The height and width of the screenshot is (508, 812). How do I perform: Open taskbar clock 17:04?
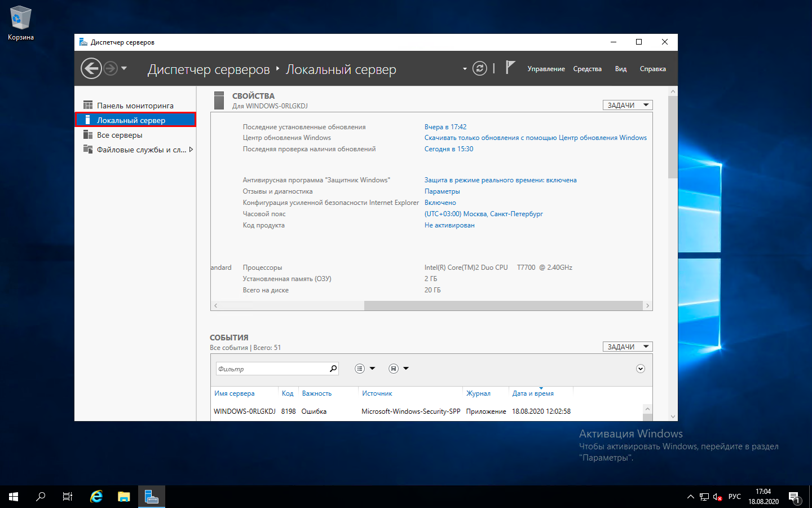[764, 497]
